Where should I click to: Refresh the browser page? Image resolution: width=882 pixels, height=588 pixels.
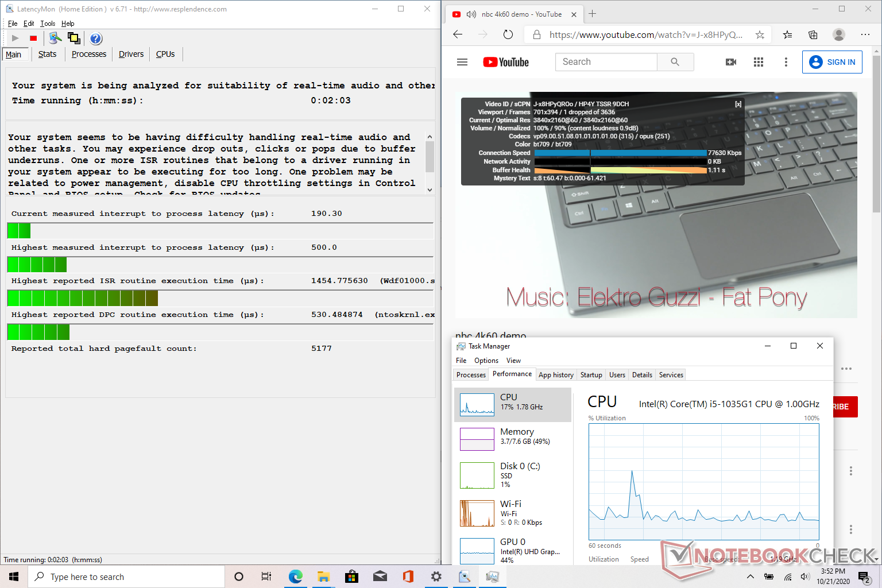(x=508, y=35)
